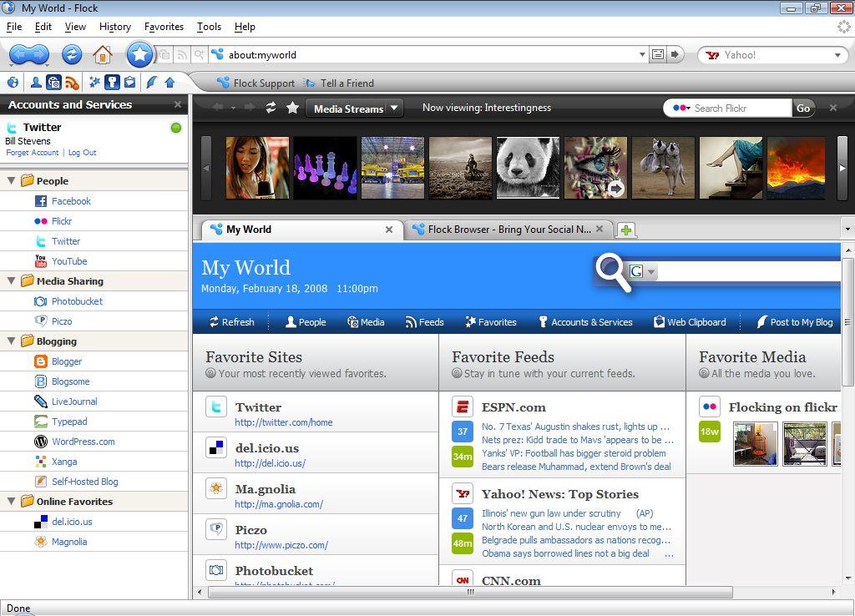Click the green new tab plus button
The height and width of the screenshot is (616, 855).
pyautogui.click(x=626, y=230)
